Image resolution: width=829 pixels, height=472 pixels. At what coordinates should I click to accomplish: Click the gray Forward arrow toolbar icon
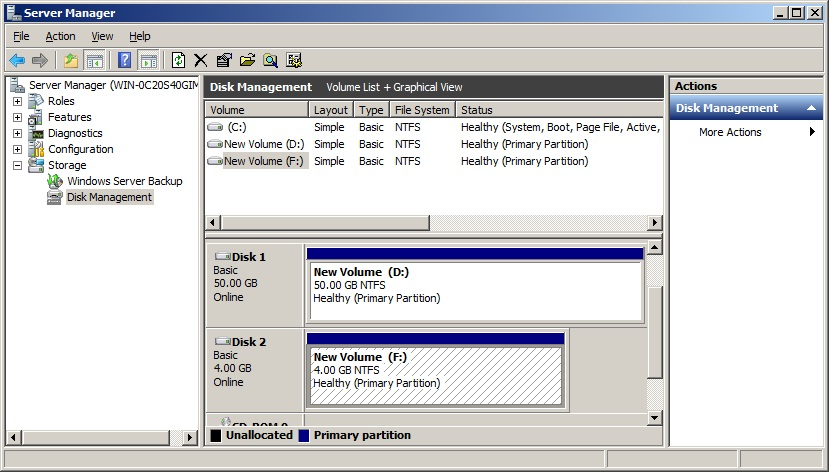pos(40,60)
